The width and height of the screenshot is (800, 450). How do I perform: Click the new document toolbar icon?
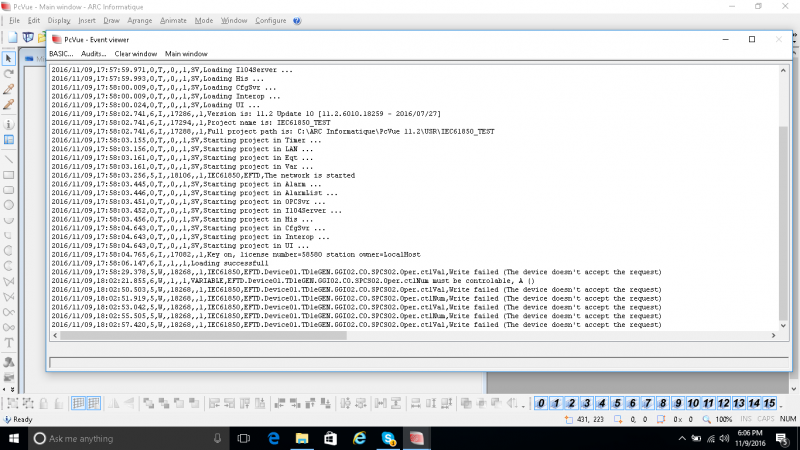tap(13, 37)
